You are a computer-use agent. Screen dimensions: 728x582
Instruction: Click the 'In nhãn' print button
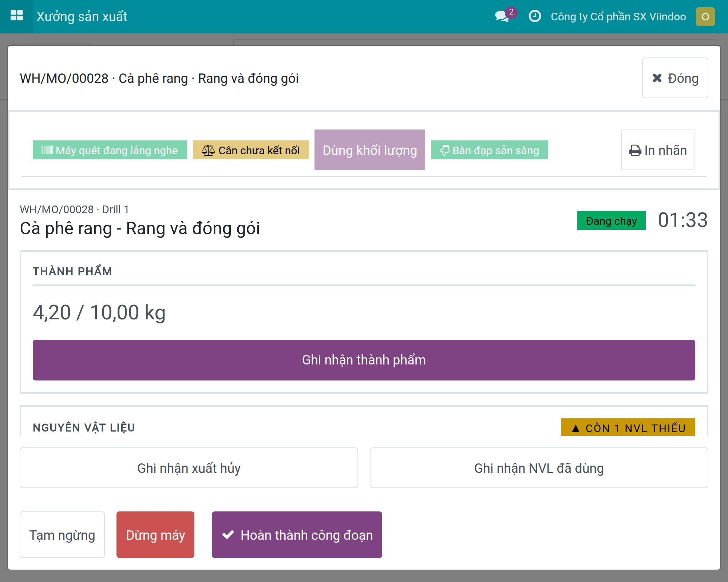(x=658, y=150)
